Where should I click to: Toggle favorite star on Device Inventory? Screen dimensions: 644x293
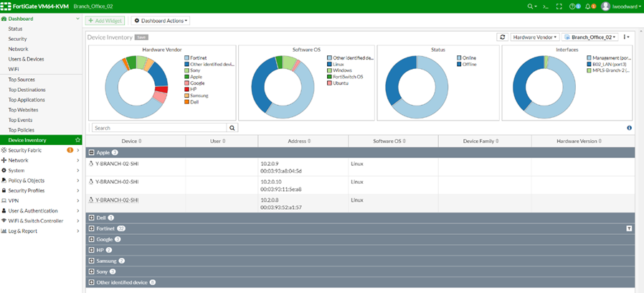pyautogui.click(x=77, y=140)
